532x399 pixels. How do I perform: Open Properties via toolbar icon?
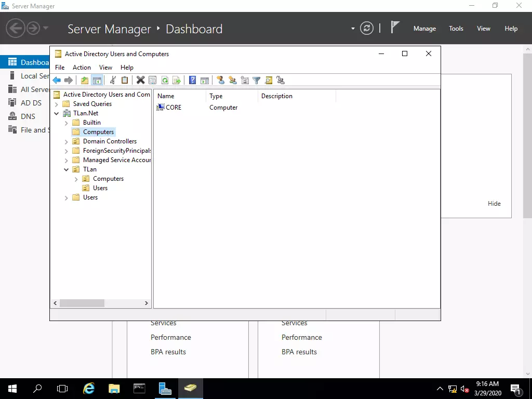153,81
